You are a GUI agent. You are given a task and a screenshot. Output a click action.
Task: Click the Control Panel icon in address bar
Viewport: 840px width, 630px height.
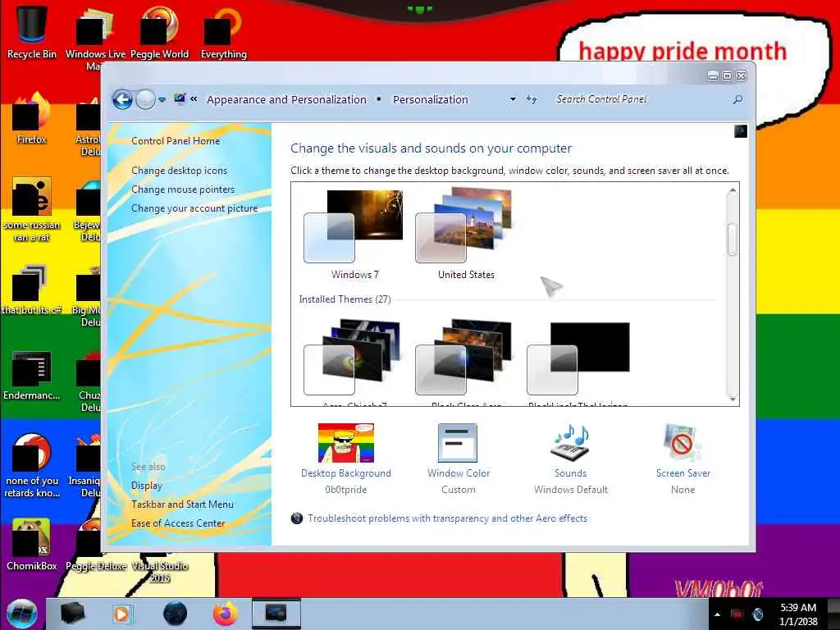[x=180, y=99]
